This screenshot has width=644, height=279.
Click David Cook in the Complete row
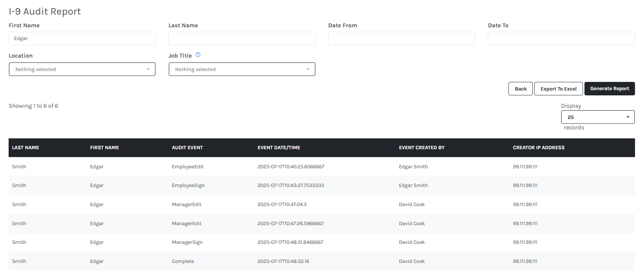point(412,261)
